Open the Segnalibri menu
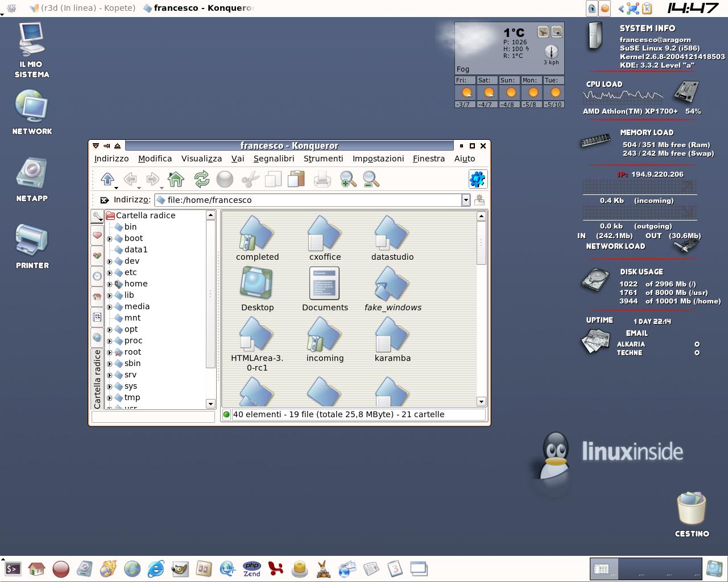 274,159
